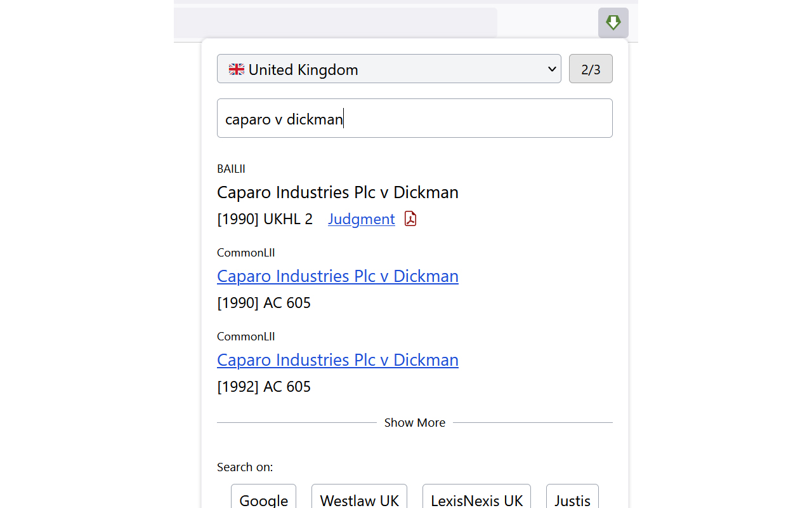The width and height of the screenshot is (812, 508).
Task: Click the UK flag in the country selector
Action: point(235,69)
